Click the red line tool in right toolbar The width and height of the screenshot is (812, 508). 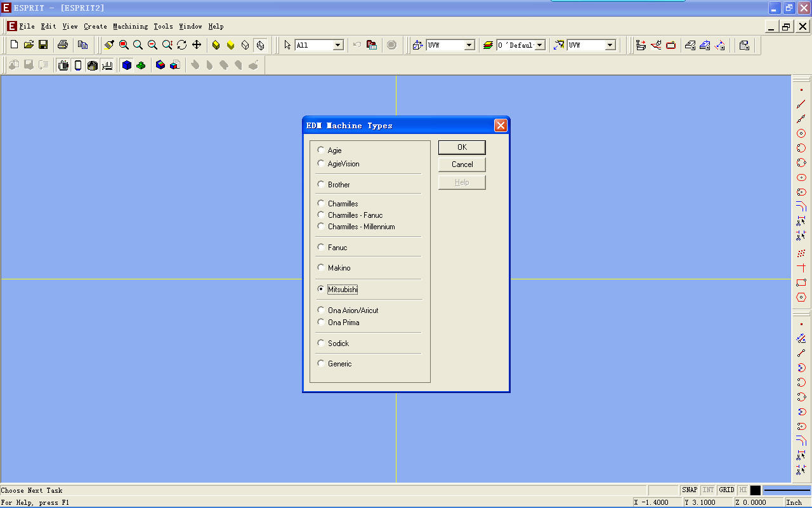pyautogui.click(x=801, y=104)
